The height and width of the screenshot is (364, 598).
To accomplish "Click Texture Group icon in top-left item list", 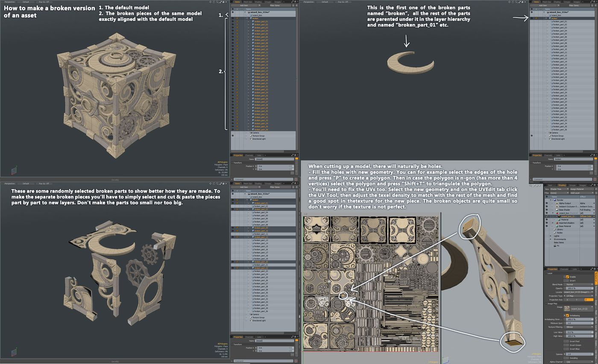I will click(251, 136).
